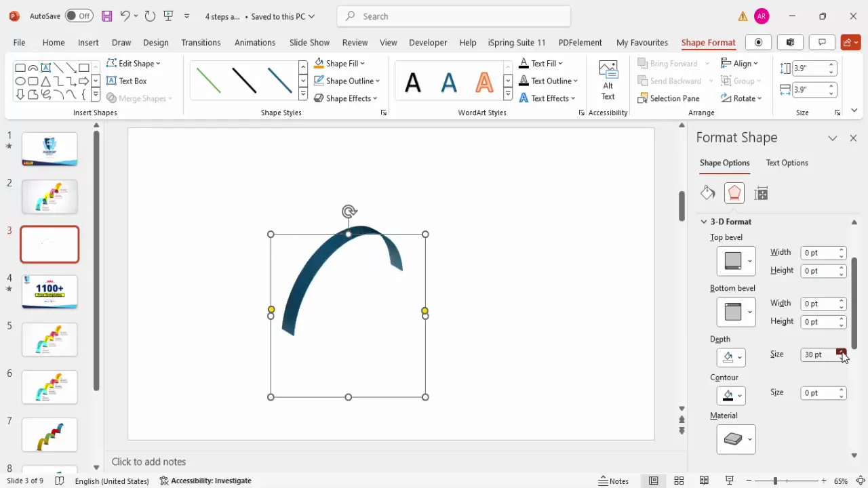Click the Redo icon

click(150, 16)
